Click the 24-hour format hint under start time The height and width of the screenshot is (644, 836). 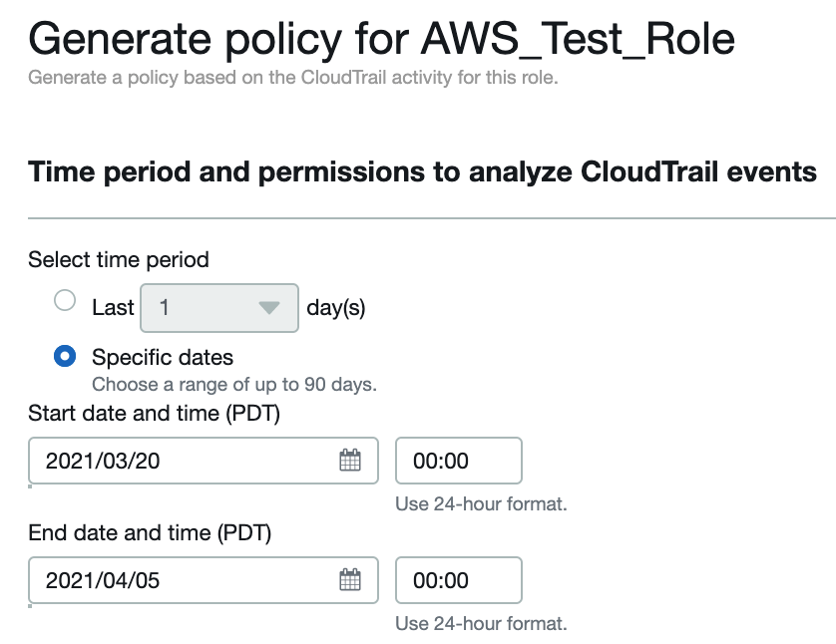[481, 504]
